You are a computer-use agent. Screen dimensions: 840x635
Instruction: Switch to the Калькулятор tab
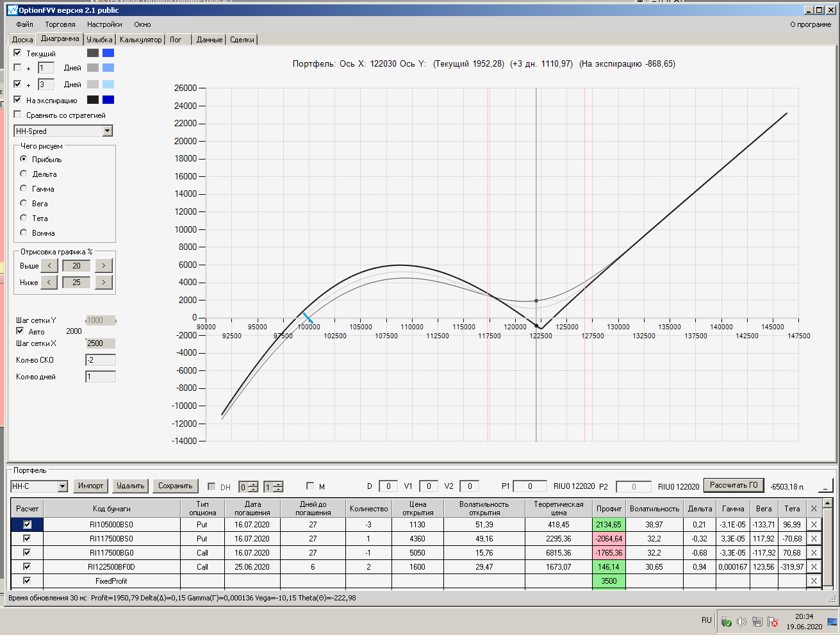pos(141,40)
